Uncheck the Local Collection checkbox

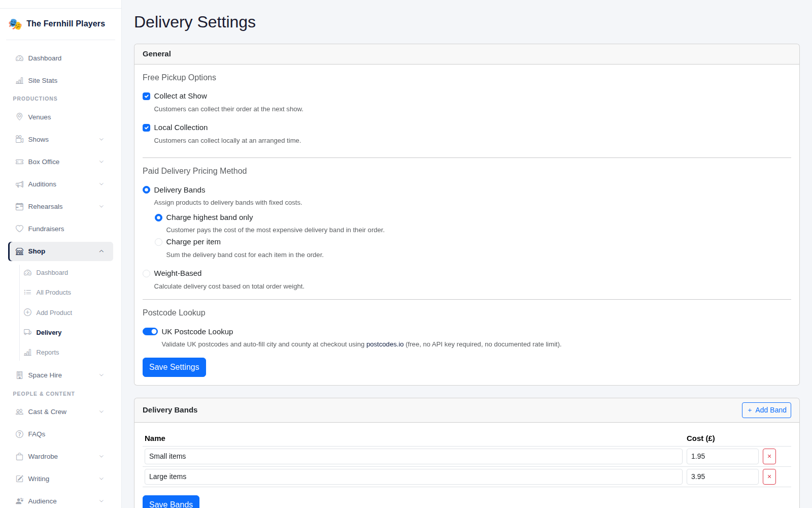point(146,128)
